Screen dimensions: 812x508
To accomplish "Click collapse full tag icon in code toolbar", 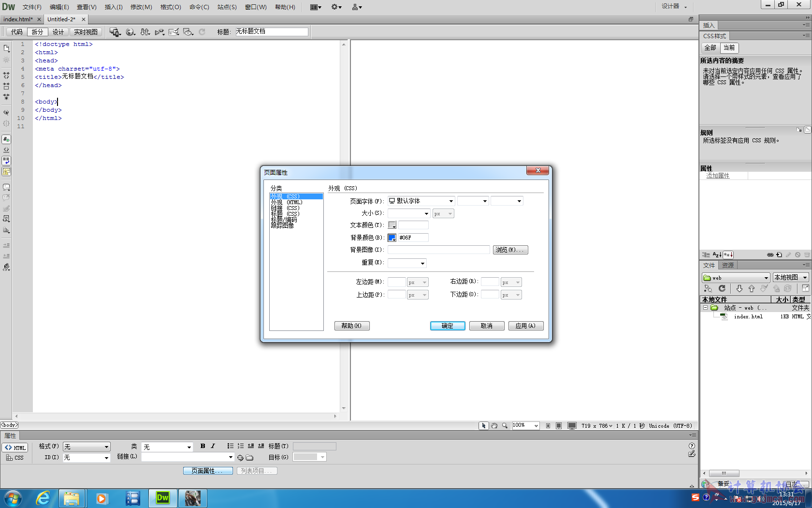I will pyautogui.click(x=6, y=75).
